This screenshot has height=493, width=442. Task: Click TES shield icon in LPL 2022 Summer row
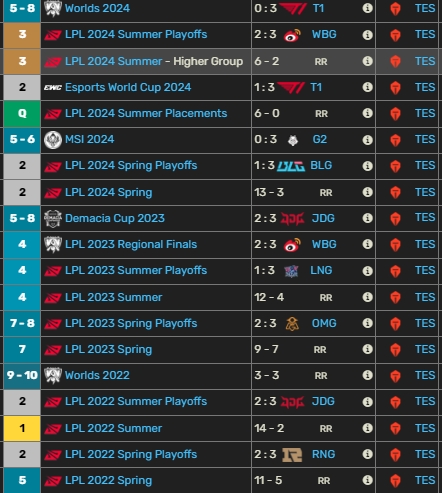click(395, 428)
